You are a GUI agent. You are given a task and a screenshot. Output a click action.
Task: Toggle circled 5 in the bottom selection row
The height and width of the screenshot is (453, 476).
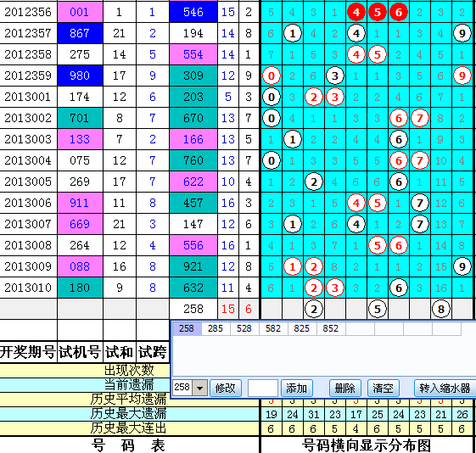pos(378,309)
